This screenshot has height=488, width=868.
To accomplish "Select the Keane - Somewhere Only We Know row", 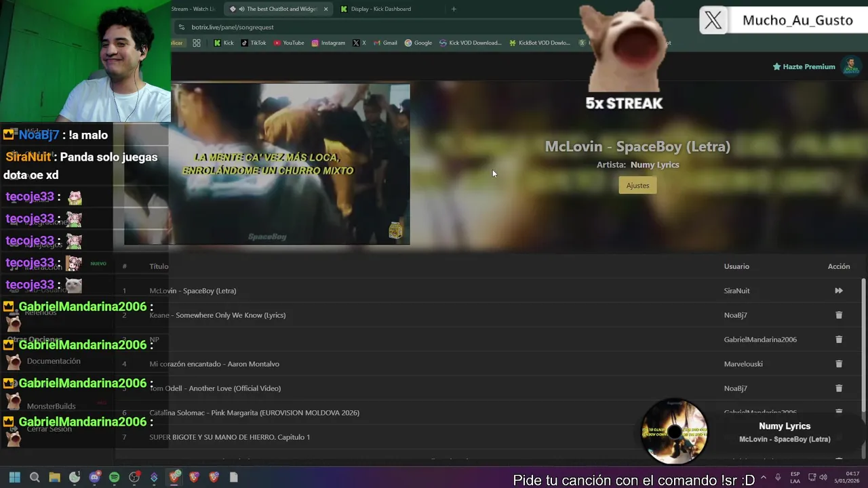I will tap(488, 315).
